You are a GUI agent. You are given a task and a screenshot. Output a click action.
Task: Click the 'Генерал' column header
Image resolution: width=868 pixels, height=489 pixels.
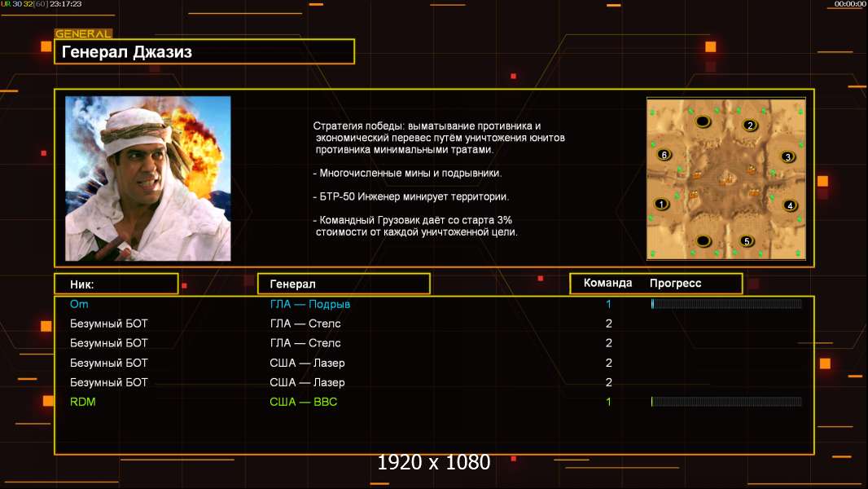click(344, 284)
